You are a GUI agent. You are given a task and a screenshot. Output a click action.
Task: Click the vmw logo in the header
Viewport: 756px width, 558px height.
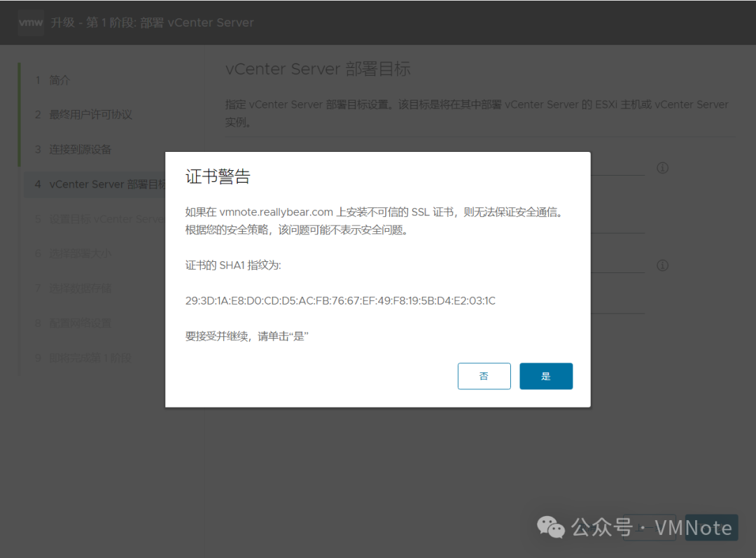(31, 22)
